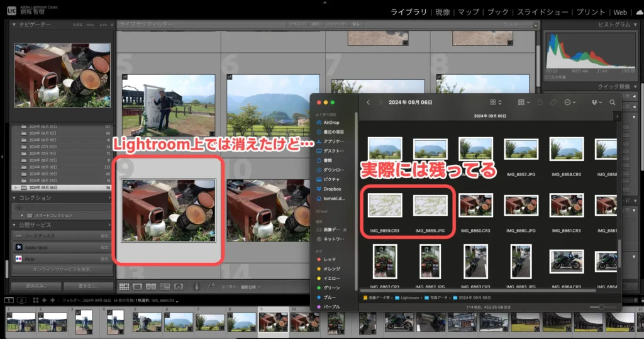Click the Spray Can painter tool
Viewport: 644px width, 339px height.
(x=197, y=286)
